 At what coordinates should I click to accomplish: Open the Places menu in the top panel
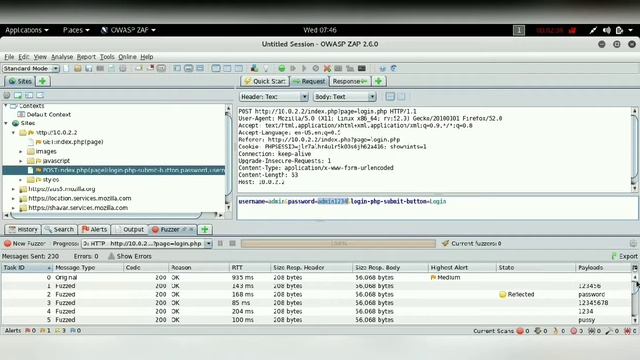tap(76, 30)
